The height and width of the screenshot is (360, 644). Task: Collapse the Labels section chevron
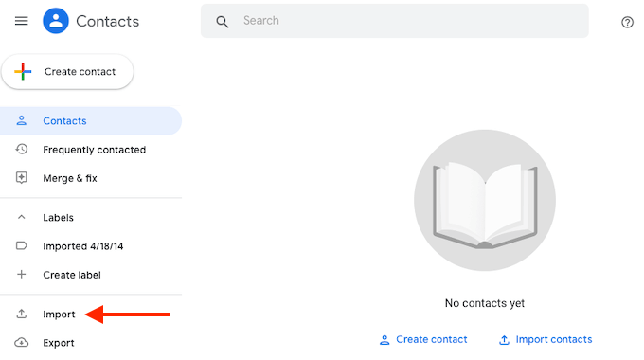click(x=22, y=217)
